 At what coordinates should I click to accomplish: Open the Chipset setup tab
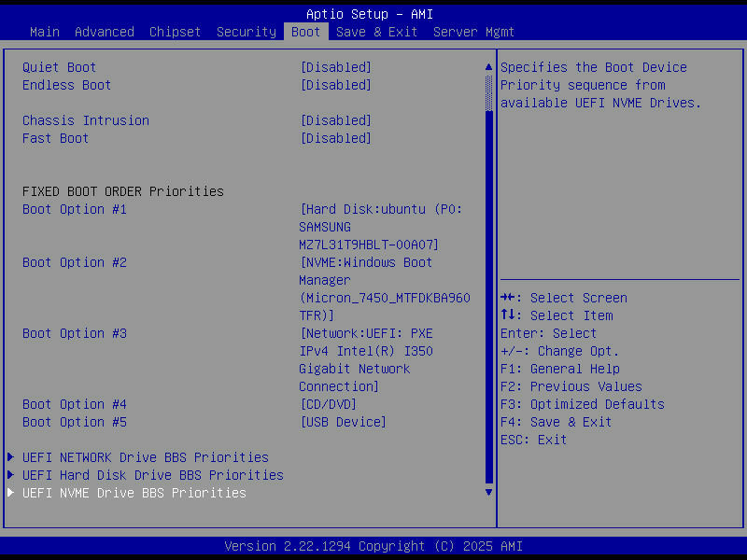[x=175, y=31]
